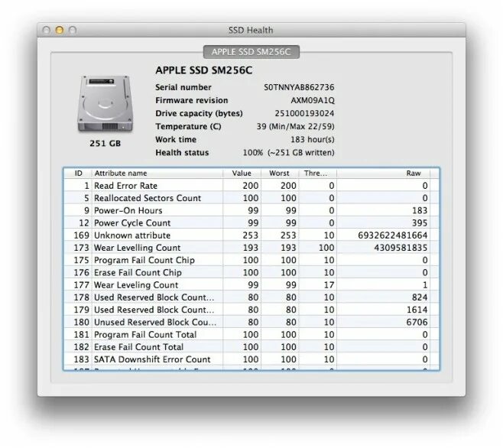Zoom the SSD Health window
Screen dimensions: 503x448
[73, 30]
